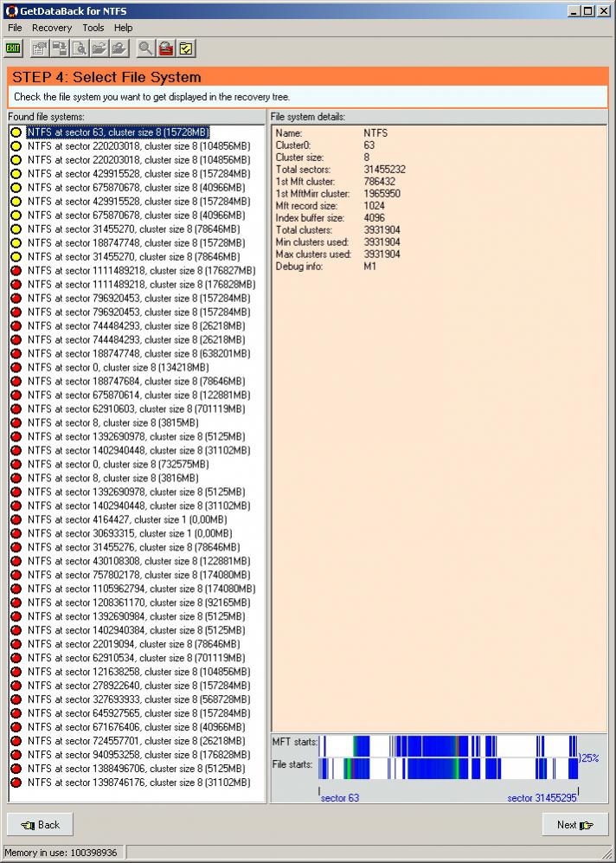
Task: Select the red circle for sector 8 (3815MB)
Action: pos(16,422)
